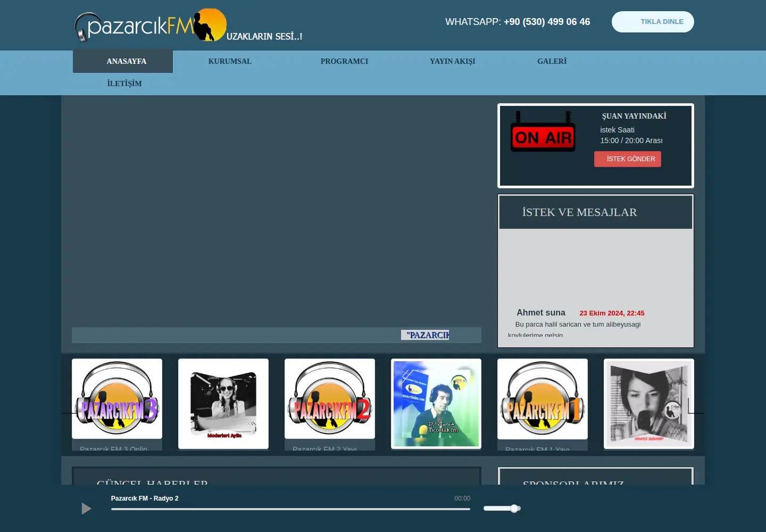
Task: Click the ŞUAN YAYINDAKİ heading
Action: 634,116
